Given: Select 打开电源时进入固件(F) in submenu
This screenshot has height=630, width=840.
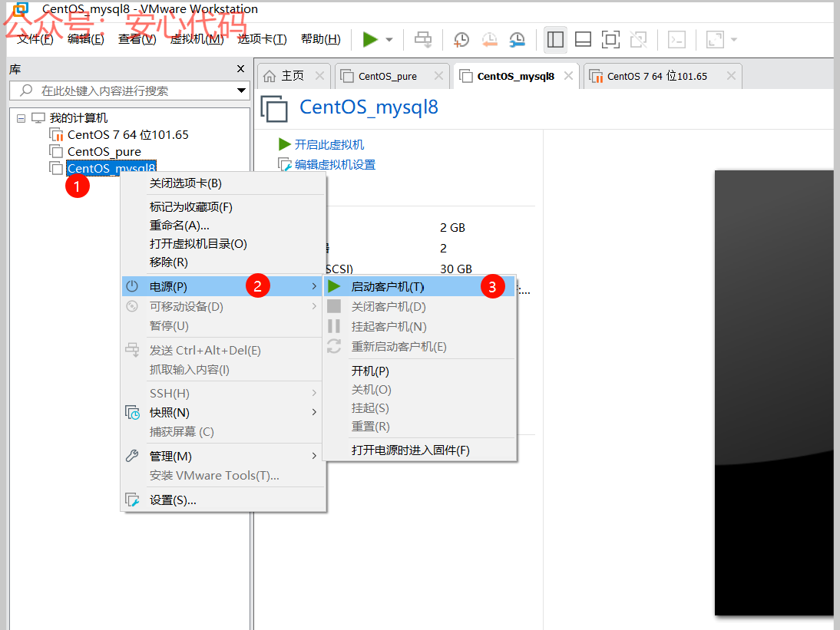Looking at the screenshot, I should 419,450.
